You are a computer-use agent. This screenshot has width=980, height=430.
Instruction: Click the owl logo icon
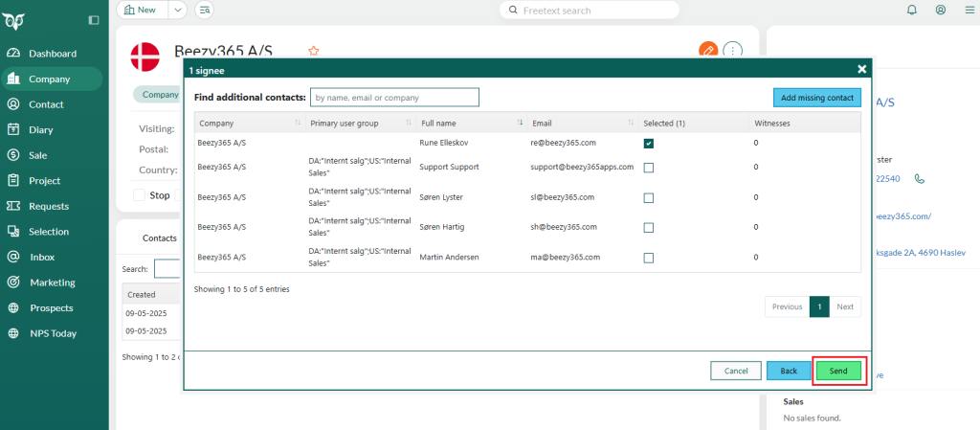(11, 22)
